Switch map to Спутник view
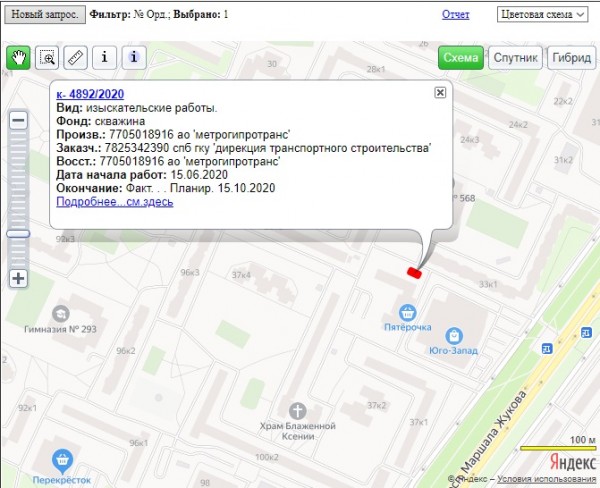600x488 pixels. pyautogui.click(x=516, y=58)
